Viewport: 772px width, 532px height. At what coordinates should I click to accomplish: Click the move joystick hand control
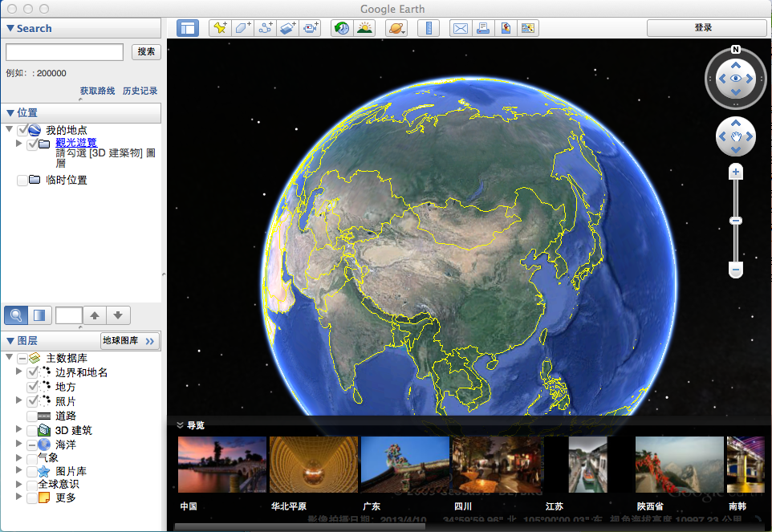(x=736, y=136)
